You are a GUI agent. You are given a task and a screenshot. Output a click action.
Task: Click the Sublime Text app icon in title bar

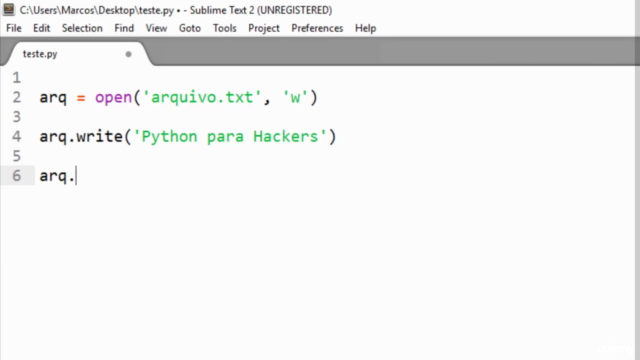pyautogui.click(x=9, y=9)
